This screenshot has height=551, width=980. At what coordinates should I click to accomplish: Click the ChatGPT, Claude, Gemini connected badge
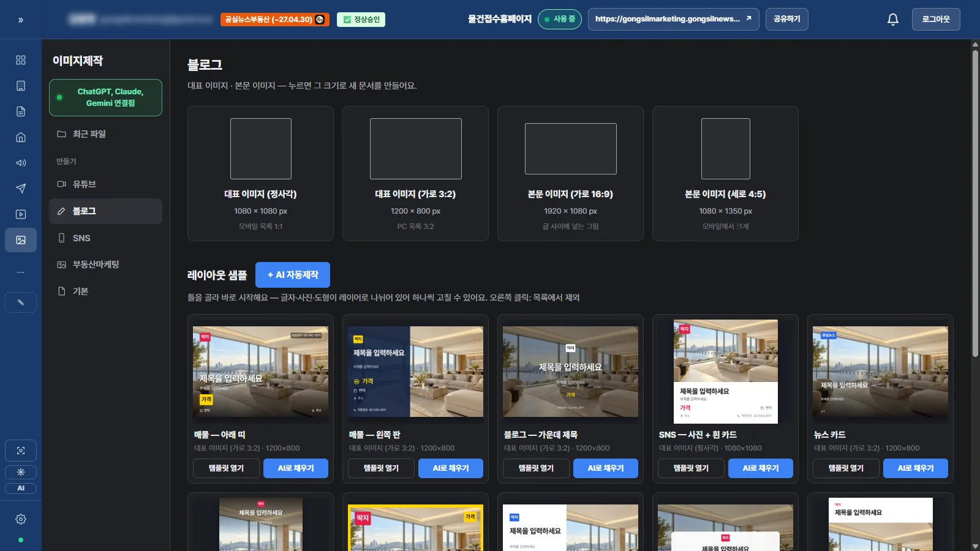coord(105,97)
